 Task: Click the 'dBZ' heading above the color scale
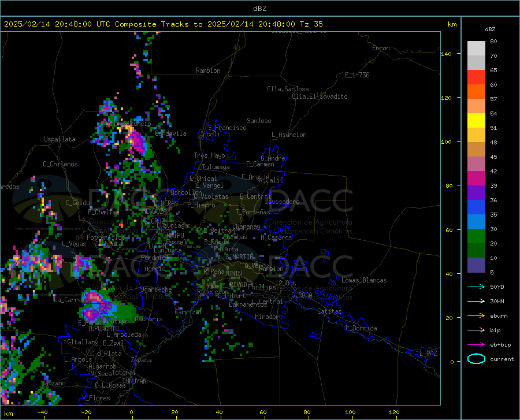[x=490, y=29]
